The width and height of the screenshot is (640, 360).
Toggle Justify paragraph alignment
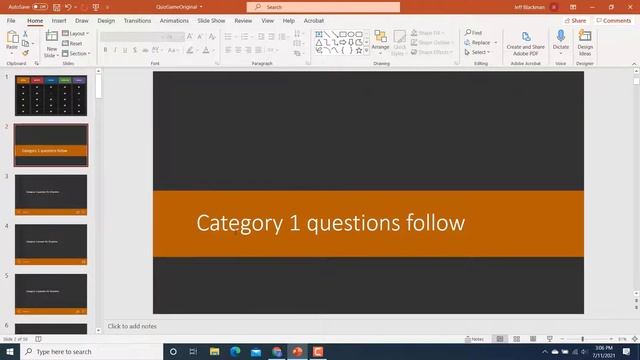(x=258, y=50)
